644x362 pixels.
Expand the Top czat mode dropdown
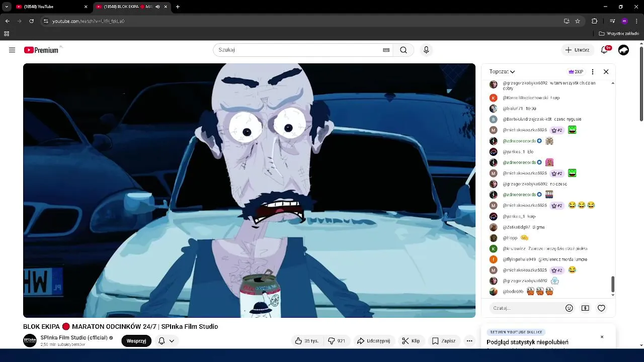point(502,71)
